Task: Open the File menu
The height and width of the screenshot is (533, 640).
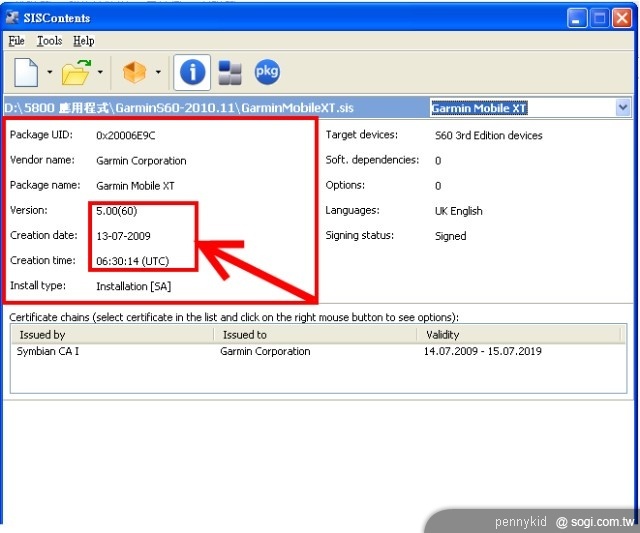Action: coord(16,41)
